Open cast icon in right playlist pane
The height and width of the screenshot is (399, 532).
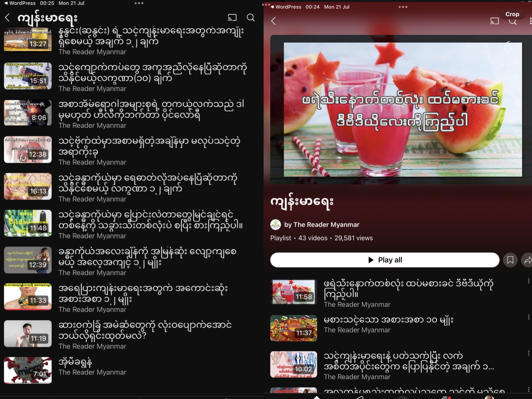point(494,21)
